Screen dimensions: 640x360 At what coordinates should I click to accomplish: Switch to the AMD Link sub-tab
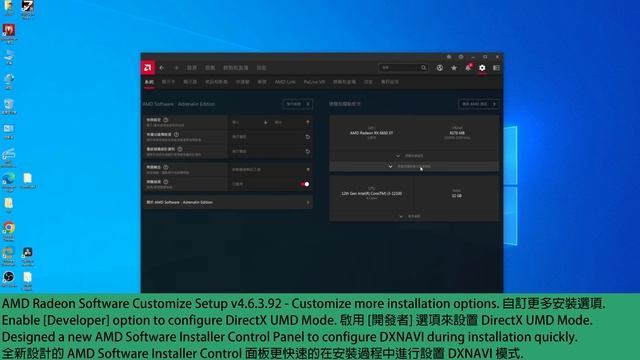[285, 82]
